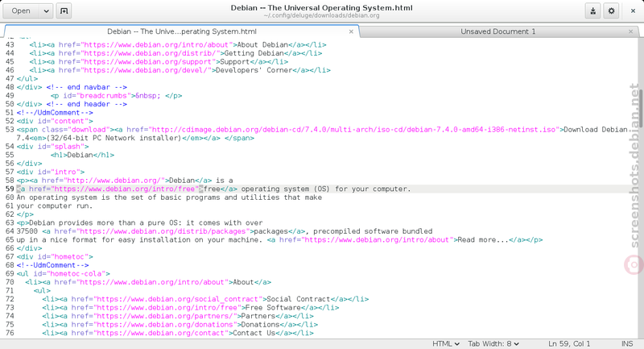Expand the Open recent files dropdown arrow

[46, 11]
